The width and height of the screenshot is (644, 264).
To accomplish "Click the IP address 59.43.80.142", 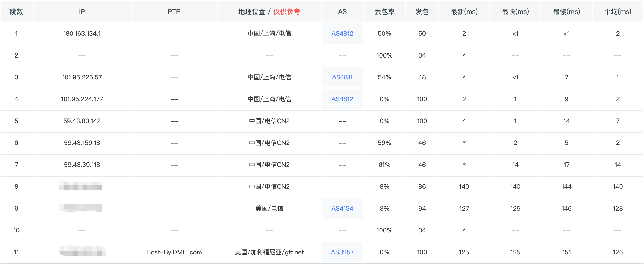I will point(82,121).
